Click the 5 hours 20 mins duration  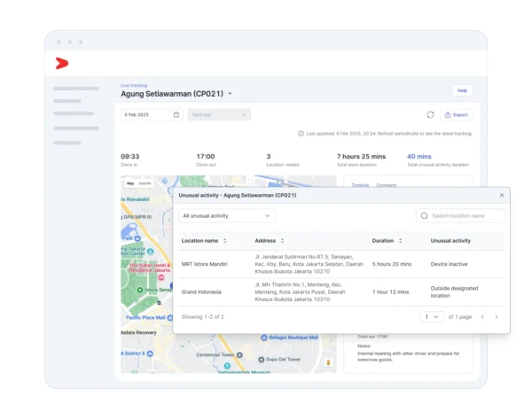pos(392,264)
